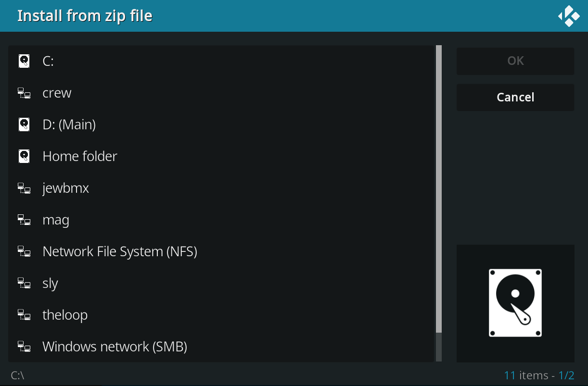588x386 pixels.
Task: Open the crew network source
Action: coord(57,93)
